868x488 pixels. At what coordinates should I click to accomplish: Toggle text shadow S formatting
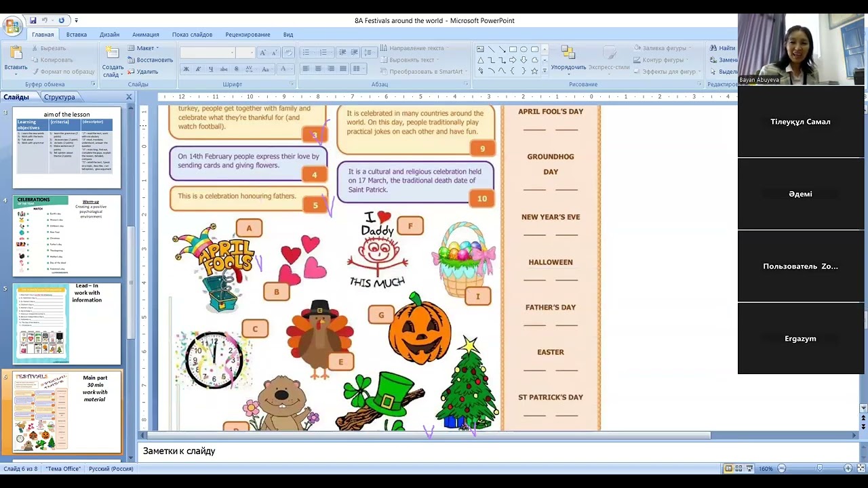point(236,69)
